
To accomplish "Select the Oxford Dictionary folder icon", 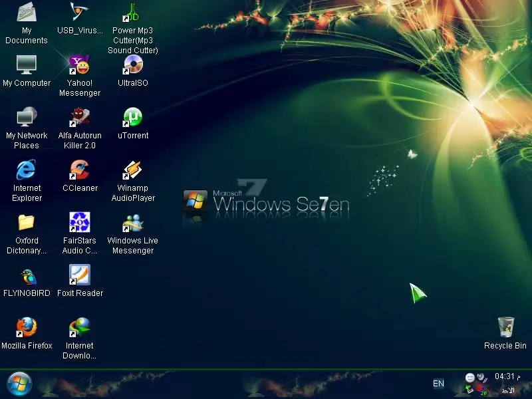I will [27, 222].
